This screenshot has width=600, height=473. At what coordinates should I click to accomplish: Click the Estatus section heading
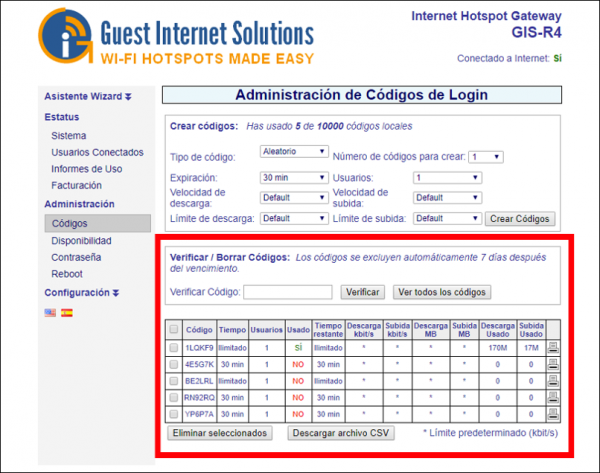pos(62,117)
